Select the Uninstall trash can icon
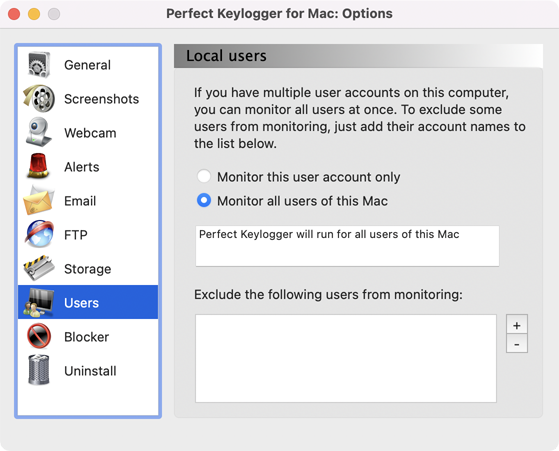559x451 pixels. (x=39, y=370)
